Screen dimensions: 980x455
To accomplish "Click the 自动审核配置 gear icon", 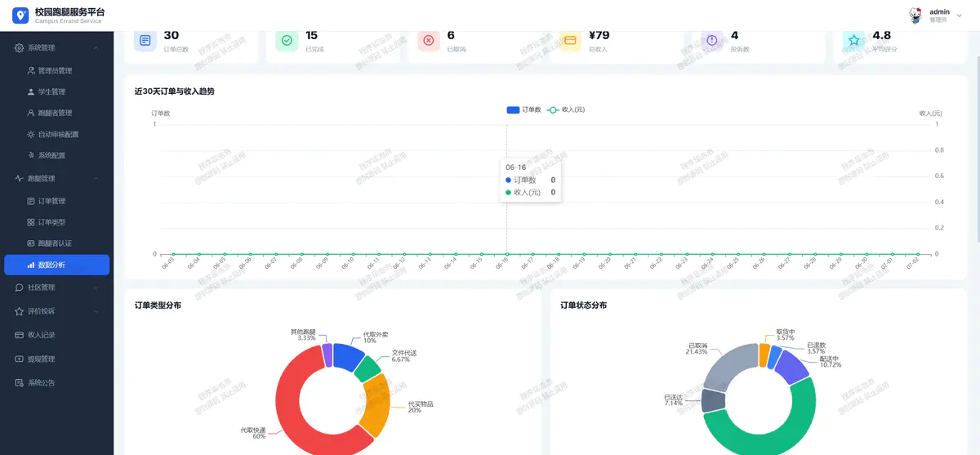I will [x=31, y=134].
